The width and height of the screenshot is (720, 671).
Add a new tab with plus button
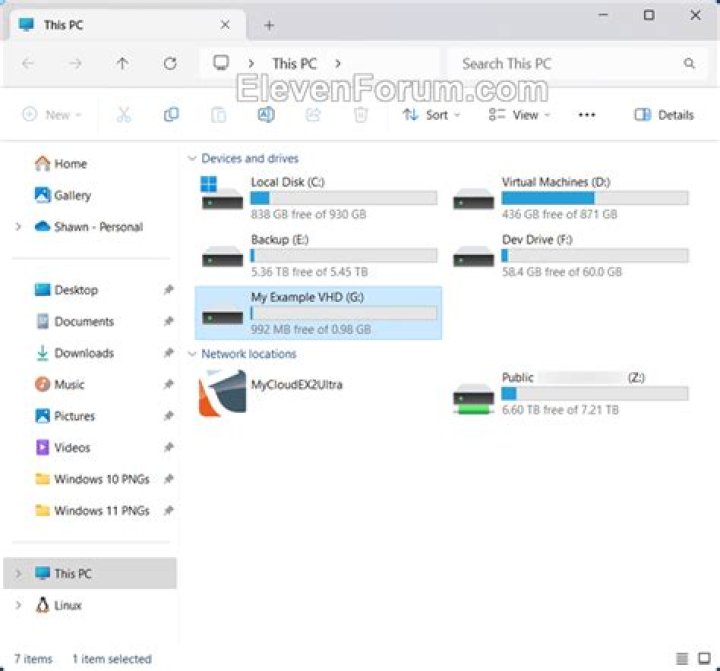[x=270, y=25]
